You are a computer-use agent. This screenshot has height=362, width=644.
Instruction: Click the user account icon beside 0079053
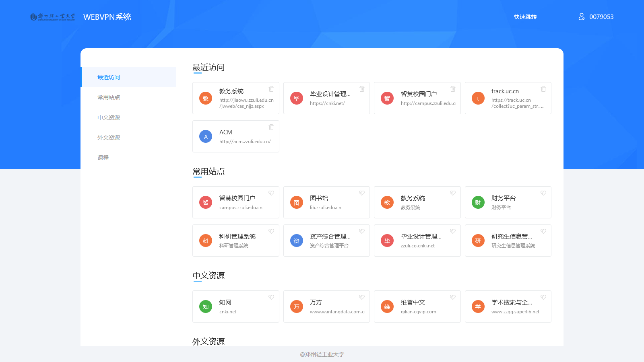coord(581,16)
